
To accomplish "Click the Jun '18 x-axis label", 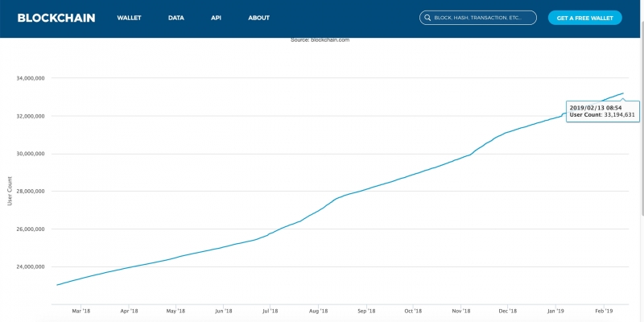I will coord(223,311).
